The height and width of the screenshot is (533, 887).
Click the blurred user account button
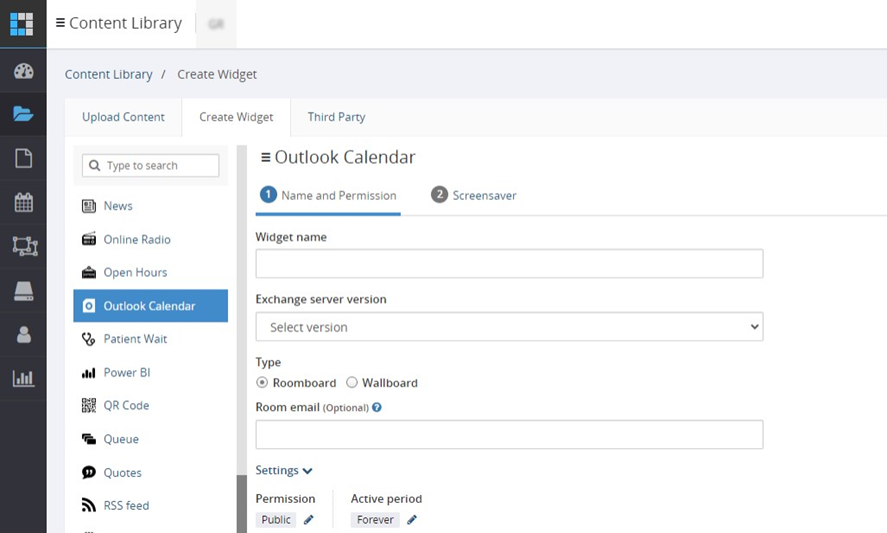pyautogui.click(x=216, y=24)
